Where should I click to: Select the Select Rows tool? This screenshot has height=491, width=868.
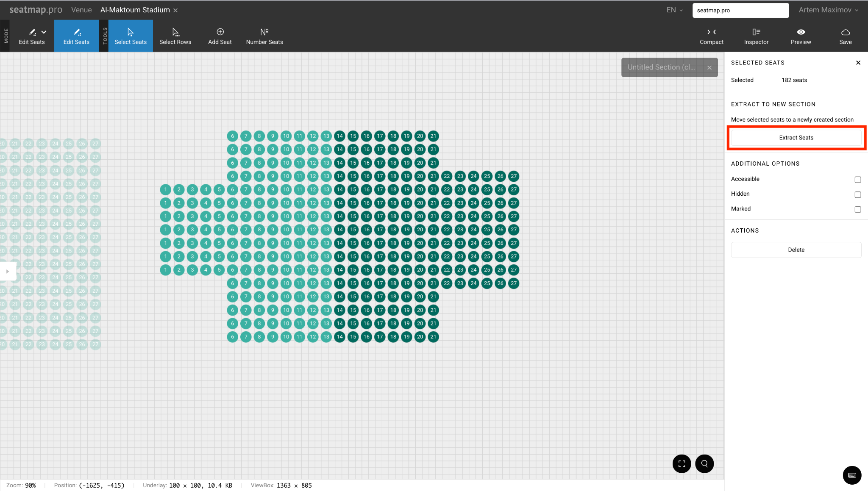tap(175, 36)
